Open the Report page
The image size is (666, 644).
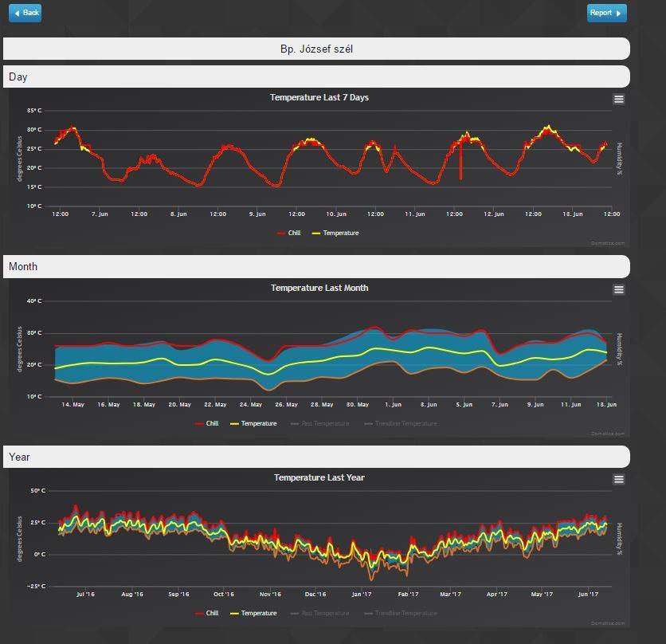coord(606,13)
